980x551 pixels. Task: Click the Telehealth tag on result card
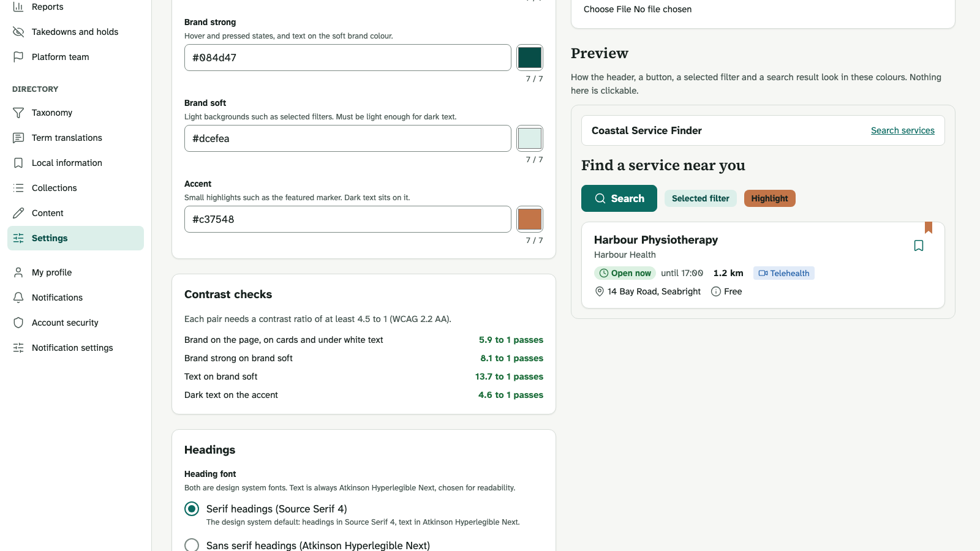pos(784,273)
